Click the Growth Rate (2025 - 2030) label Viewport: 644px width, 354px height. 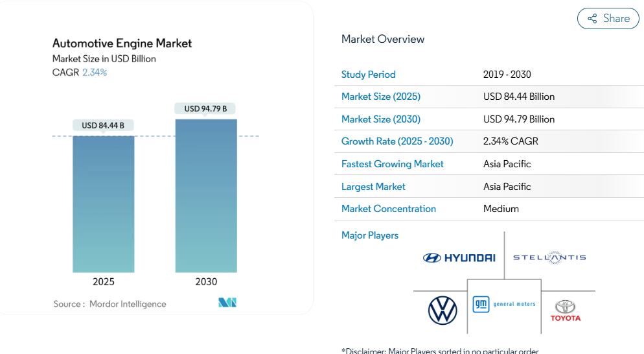397,141
